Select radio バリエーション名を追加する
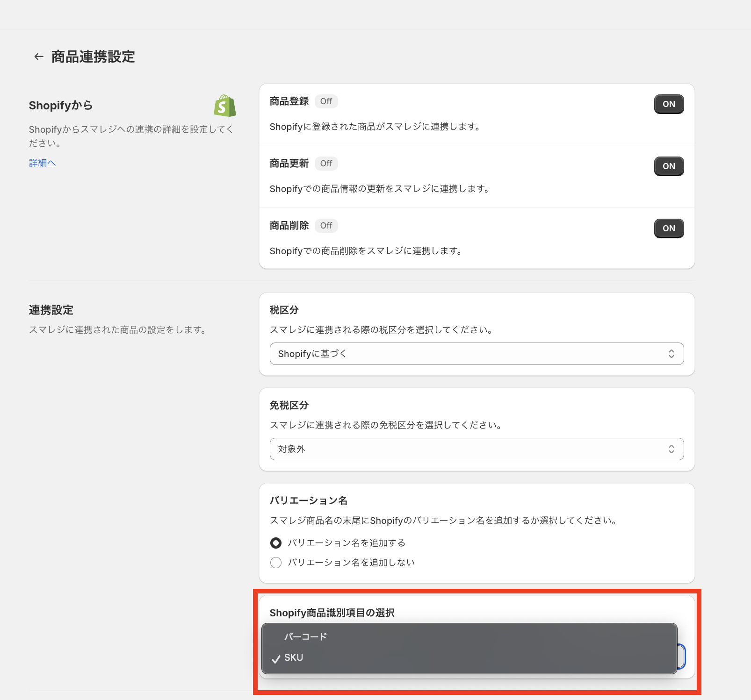Image resolution: width=751 pixels, height=700 pixels. point(276,543)
